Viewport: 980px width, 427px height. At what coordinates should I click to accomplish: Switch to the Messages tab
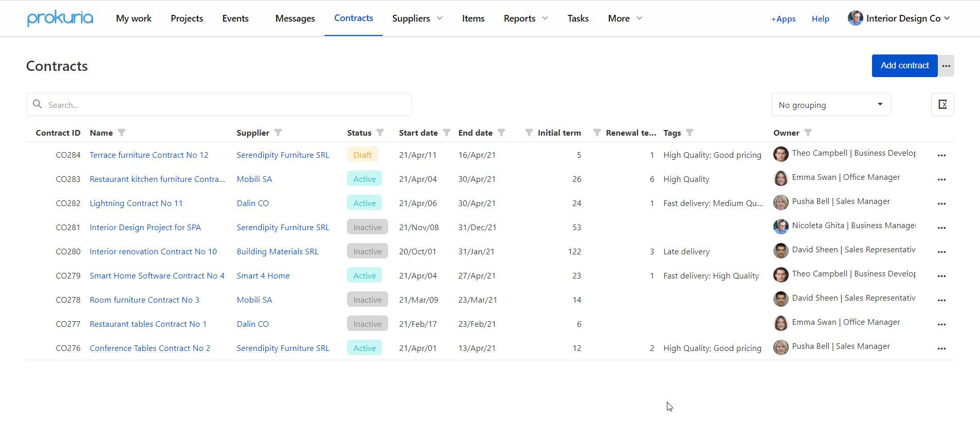click(x=295, y=18)
